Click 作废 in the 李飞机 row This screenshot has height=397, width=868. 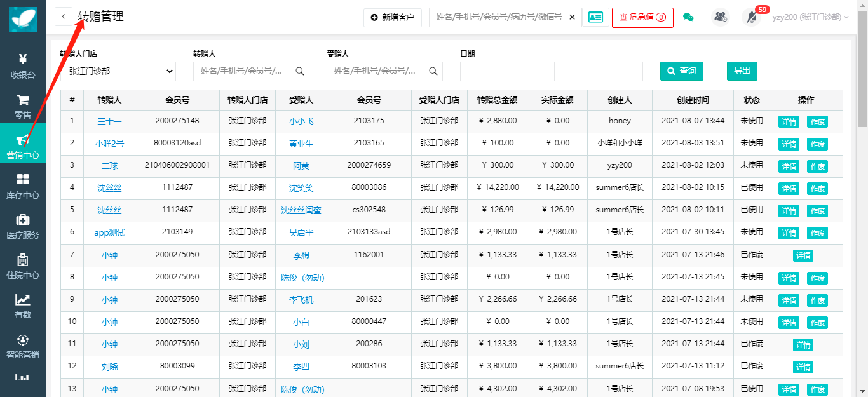[x=817, y=300]
